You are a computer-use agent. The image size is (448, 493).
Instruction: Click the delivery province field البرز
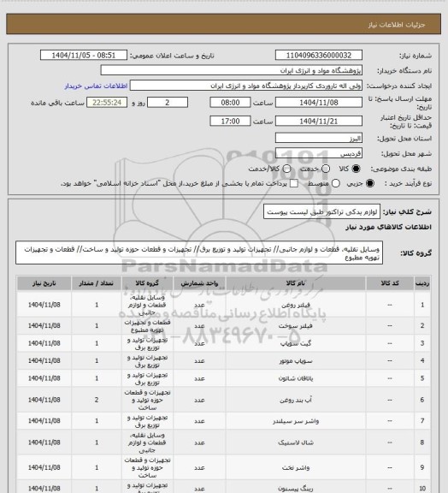pyautogui.click(x=319, y=138)
